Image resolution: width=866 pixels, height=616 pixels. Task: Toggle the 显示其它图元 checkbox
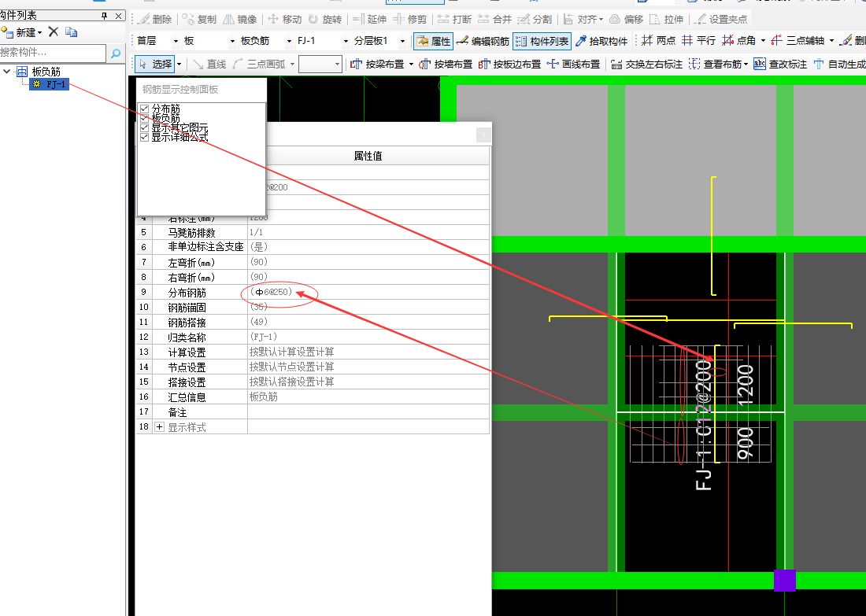tap(144, 127)
